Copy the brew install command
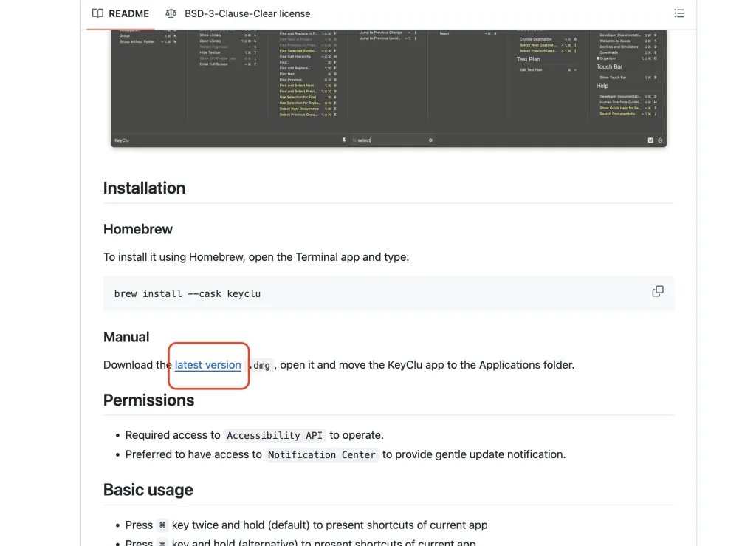 tap(658, 291)
